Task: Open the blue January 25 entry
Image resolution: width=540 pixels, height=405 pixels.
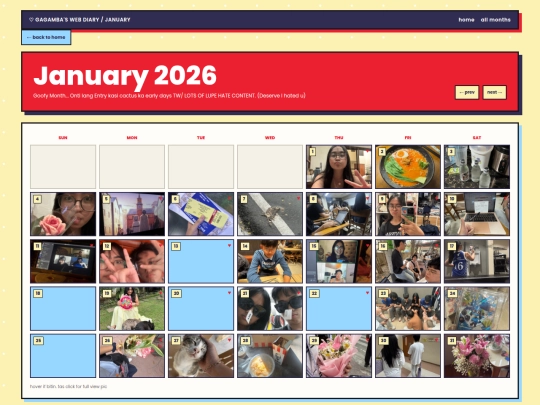Action: (x=63, y=356)
